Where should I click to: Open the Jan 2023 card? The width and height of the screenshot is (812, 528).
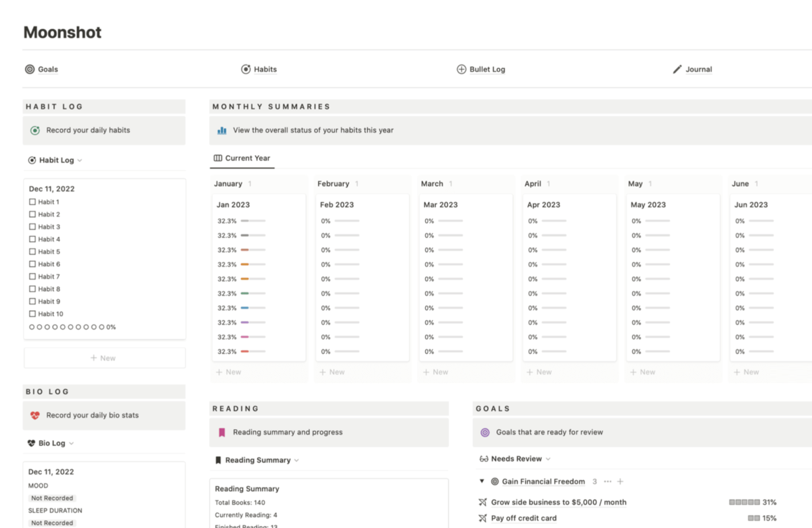[x=258, y=278]
